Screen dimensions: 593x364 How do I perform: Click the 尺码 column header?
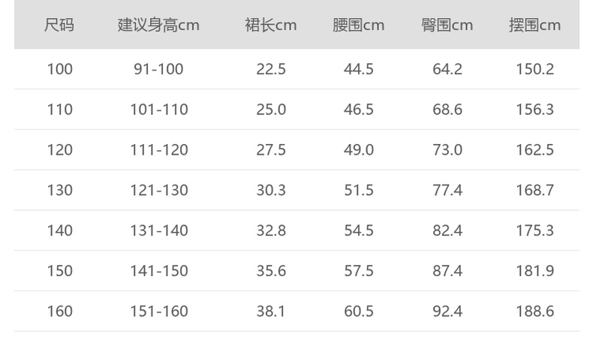pos(59,25)
